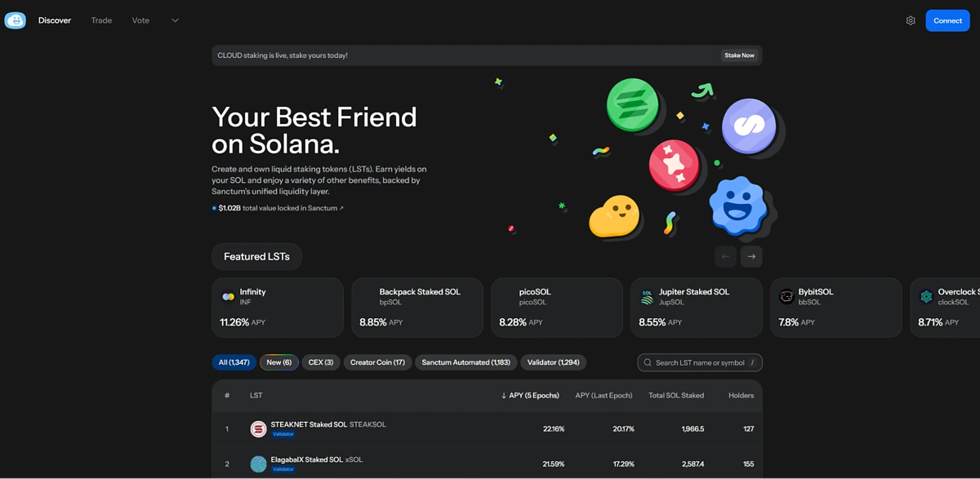Expand the navigation chevron dropdown

(x=175, y=20)
